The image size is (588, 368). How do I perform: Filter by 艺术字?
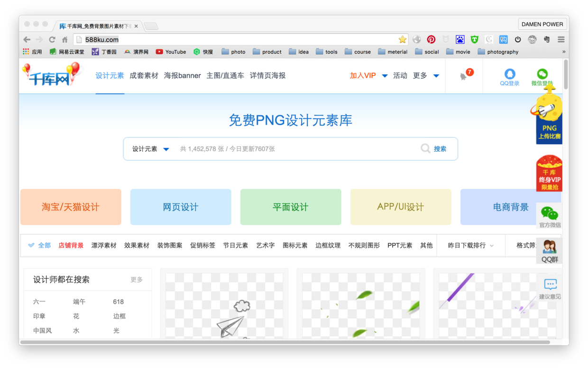point(266,245)
